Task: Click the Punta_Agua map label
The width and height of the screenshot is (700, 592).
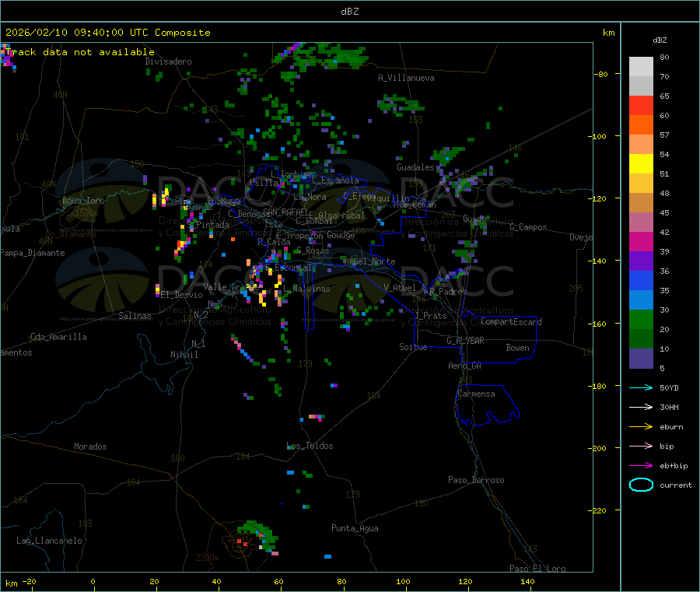Action: tap(355, 528)
